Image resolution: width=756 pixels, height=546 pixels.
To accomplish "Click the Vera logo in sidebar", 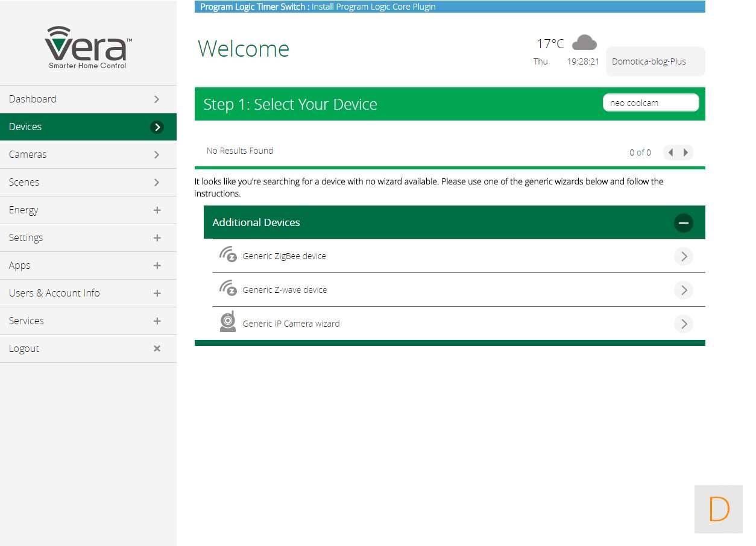I will click(88, 48).
